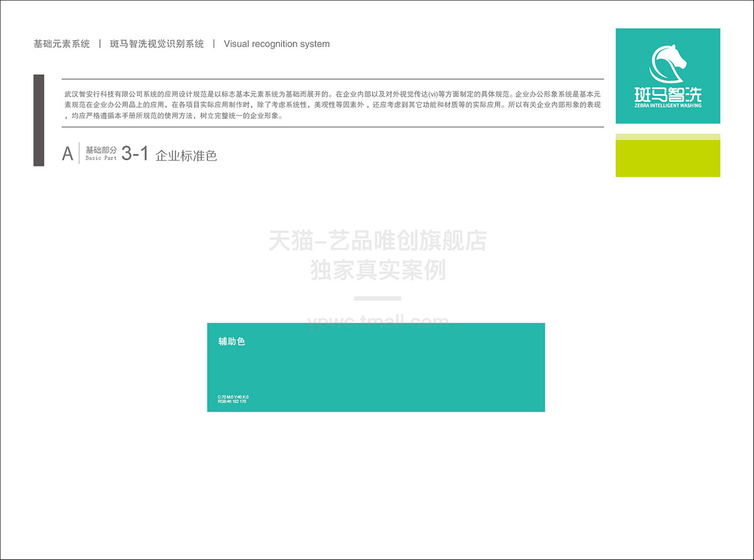Select the CMYK value C:70 M:0 Y:40 K:0

click(x=233, y=397)
